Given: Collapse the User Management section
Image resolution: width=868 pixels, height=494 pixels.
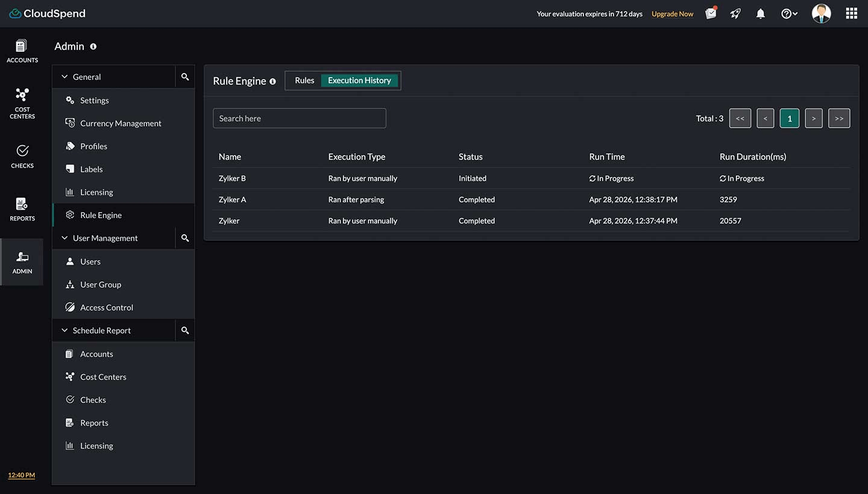Looking at the screenshot, I should [64, 238].
